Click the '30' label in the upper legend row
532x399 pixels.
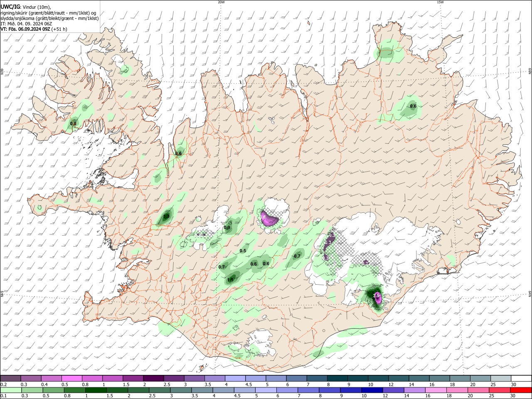[513, 384]
